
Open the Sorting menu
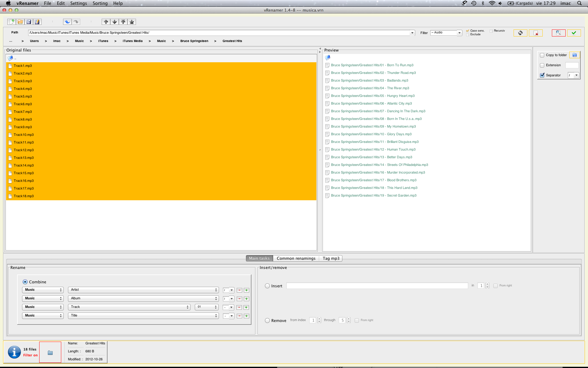coord(100,3)
